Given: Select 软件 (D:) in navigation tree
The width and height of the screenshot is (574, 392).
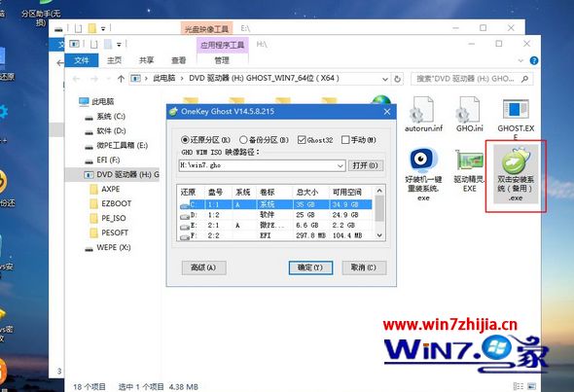Looking at the screenshot, I should pos(105,131).
